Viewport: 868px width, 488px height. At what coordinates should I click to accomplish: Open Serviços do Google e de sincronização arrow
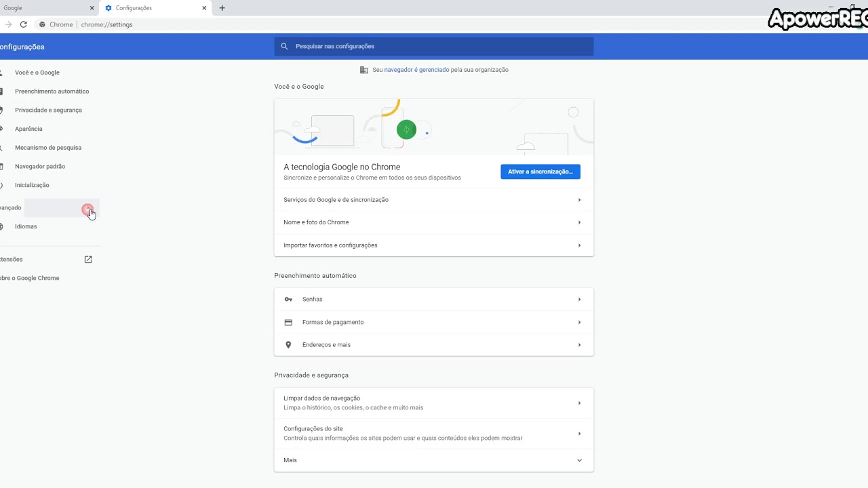tap(579, 200)
